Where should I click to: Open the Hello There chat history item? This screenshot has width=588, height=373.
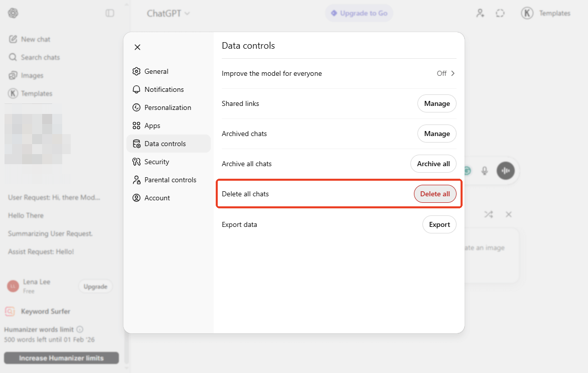pos(26,215)
